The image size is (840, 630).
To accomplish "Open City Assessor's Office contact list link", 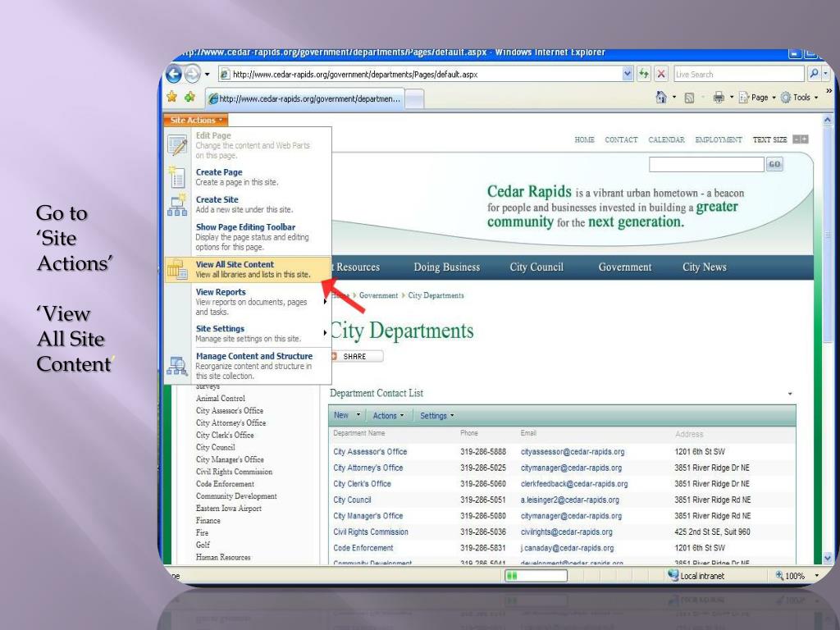I will (370, 452).
